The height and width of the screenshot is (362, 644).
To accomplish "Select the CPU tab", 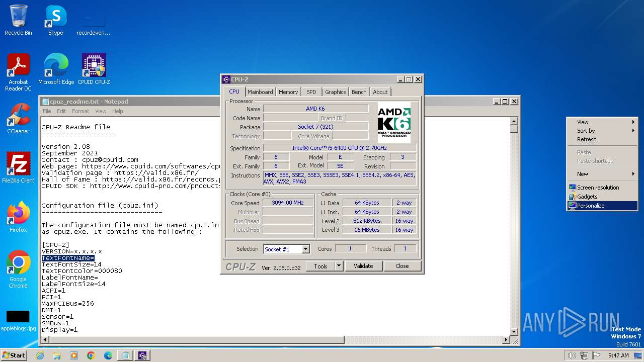I will click(x=234, y=92).
